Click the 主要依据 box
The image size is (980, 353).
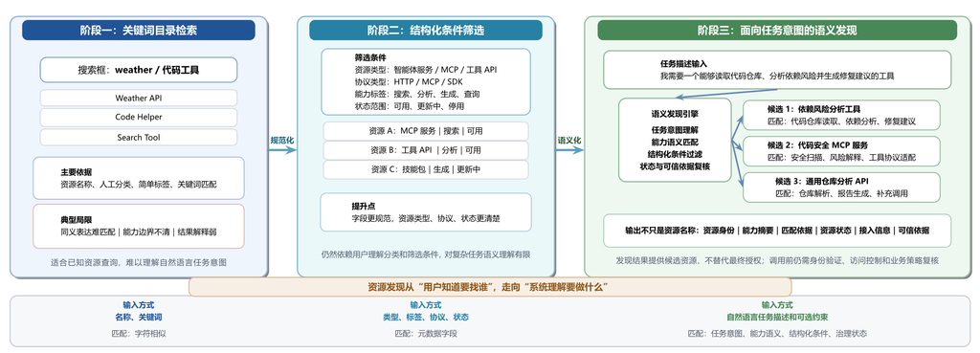coord(139,178)
